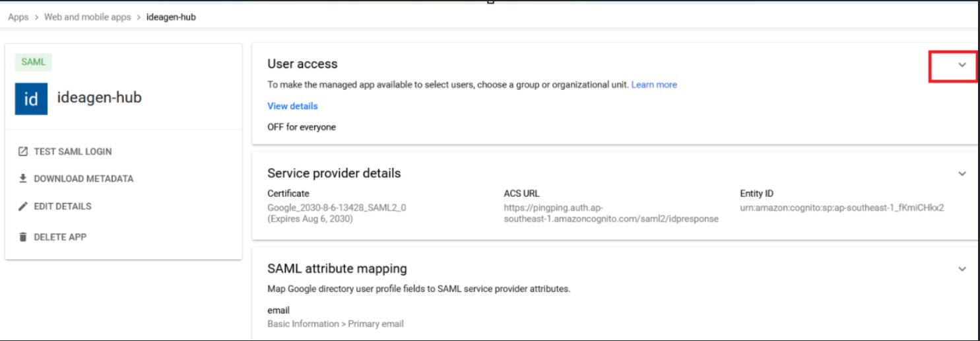The height and width of the screenshot is (341, 980).
Task: Click the trash icon for DELETE APP
Action: (x=23, y=237)
